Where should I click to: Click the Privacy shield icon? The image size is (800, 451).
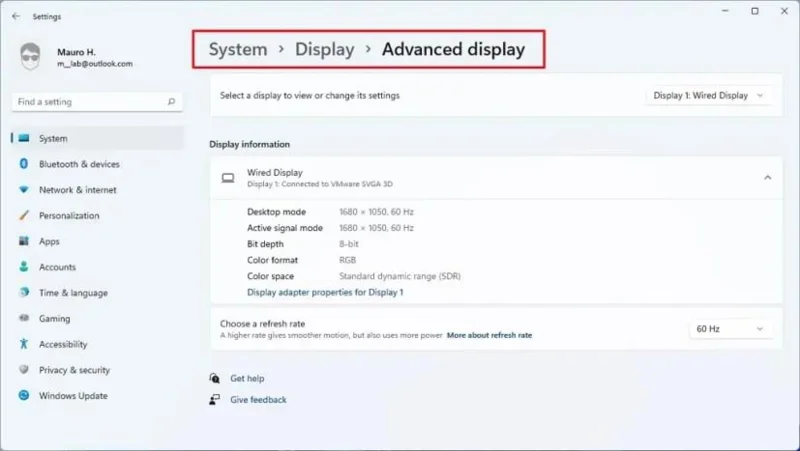(x=24, y=369)
